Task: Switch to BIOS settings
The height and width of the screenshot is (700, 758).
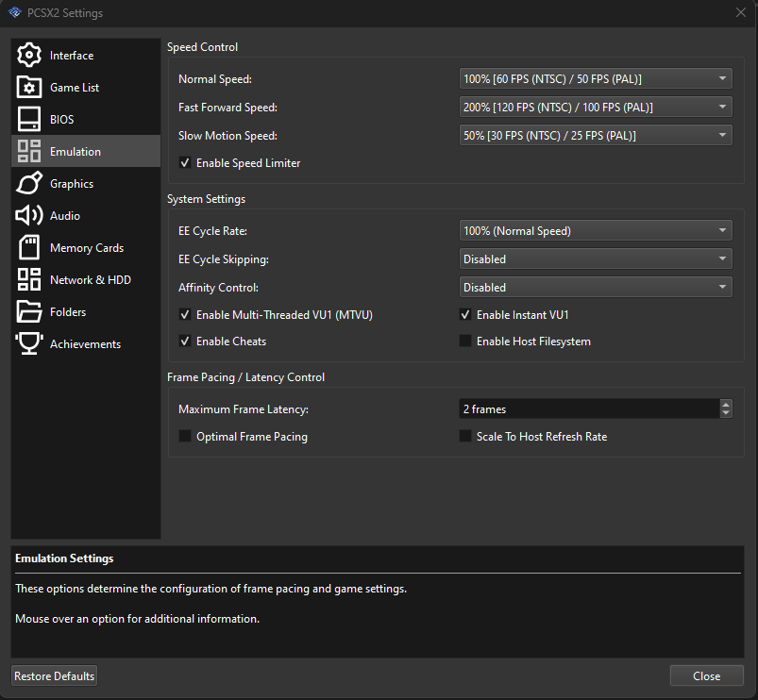Action: [x=86, y=119]
